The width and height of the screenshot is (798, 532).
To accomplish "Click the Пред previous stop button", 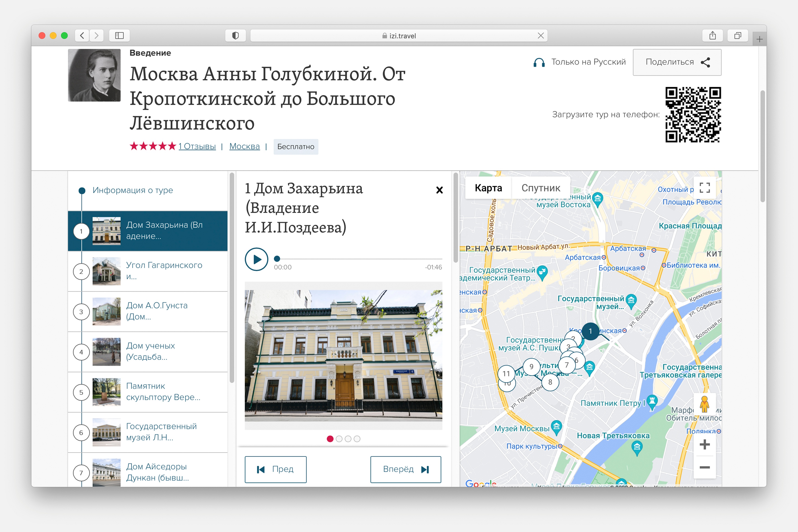I will (x=275, y=469).
